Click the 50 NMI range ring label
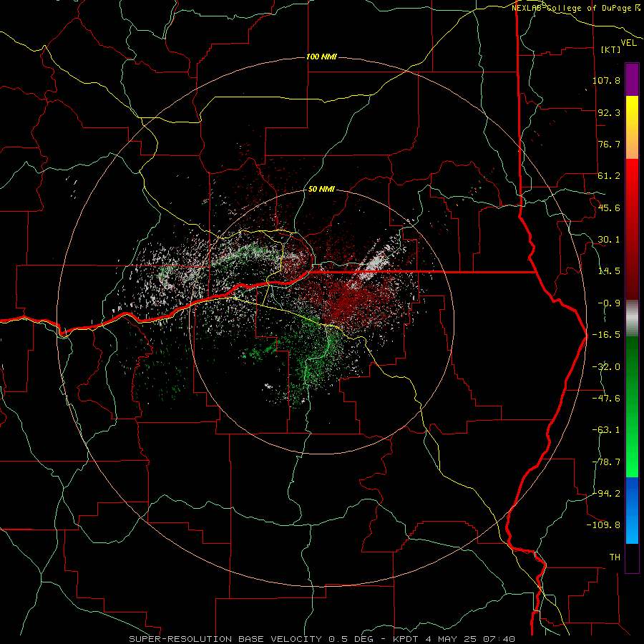The width and height of the screenshot is (644, 644). pyautogui.click(x=321, y=190)
